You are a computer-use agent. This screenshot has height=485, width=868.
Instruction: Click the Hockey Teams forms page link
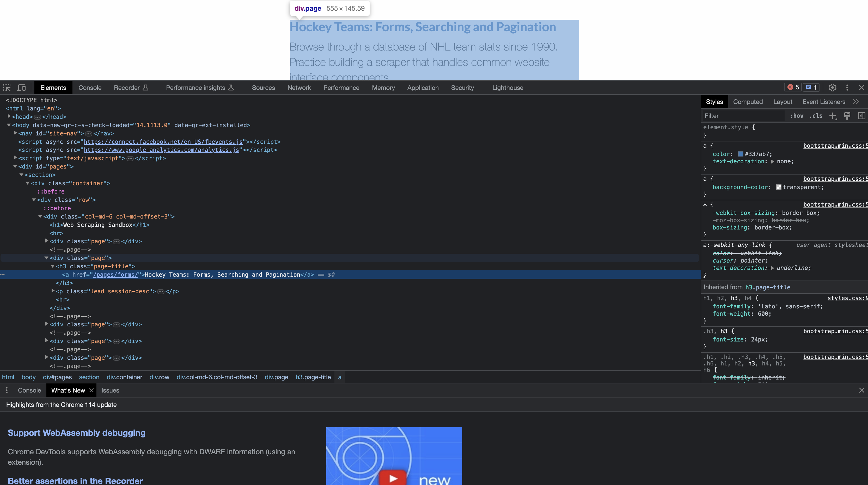coord(423,27)
